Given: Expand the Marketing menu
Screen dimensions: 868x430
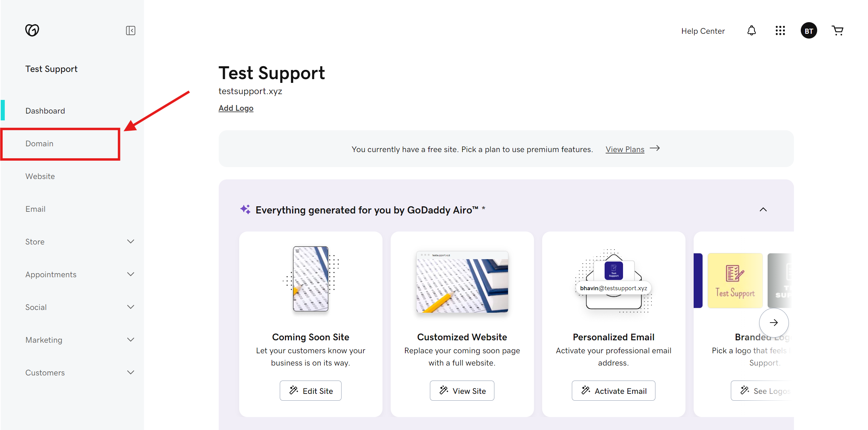Looking at the screenshot, I should (131, 340).
